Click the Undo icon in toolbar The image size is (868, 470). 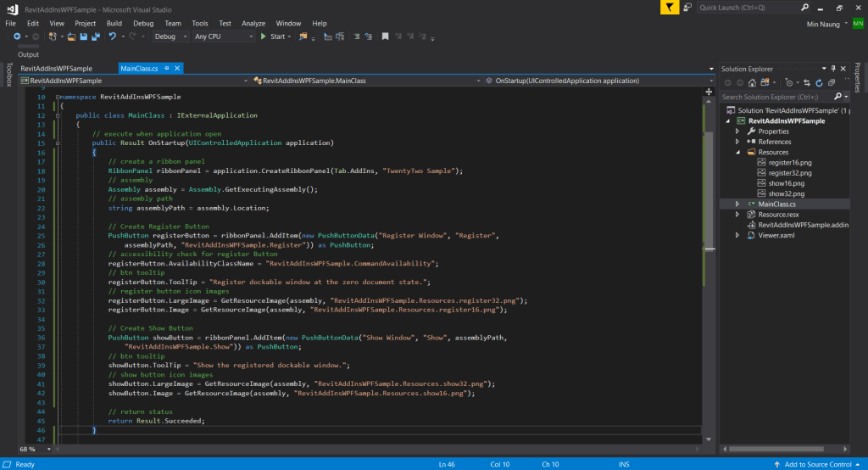(111, 36)
